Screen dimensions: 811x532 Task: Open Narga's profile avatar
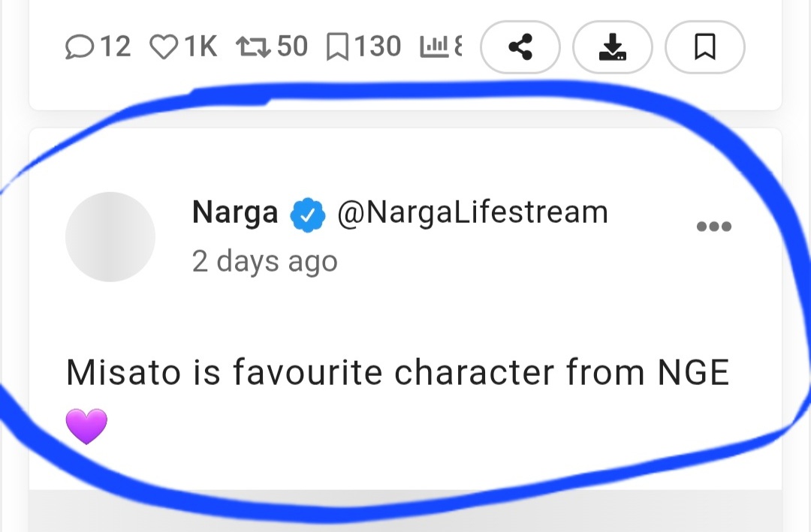pos(110,237)
